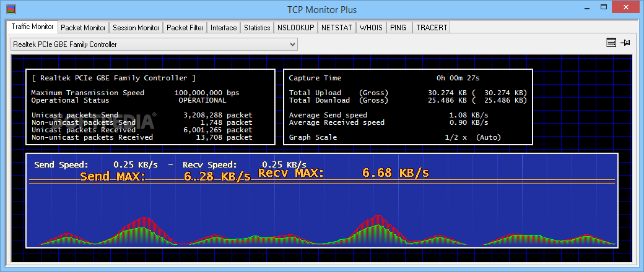Click the '100,000,000 bps' value
Screen dimensions: 644x272
pyautogui.click(x=207, y=93)
